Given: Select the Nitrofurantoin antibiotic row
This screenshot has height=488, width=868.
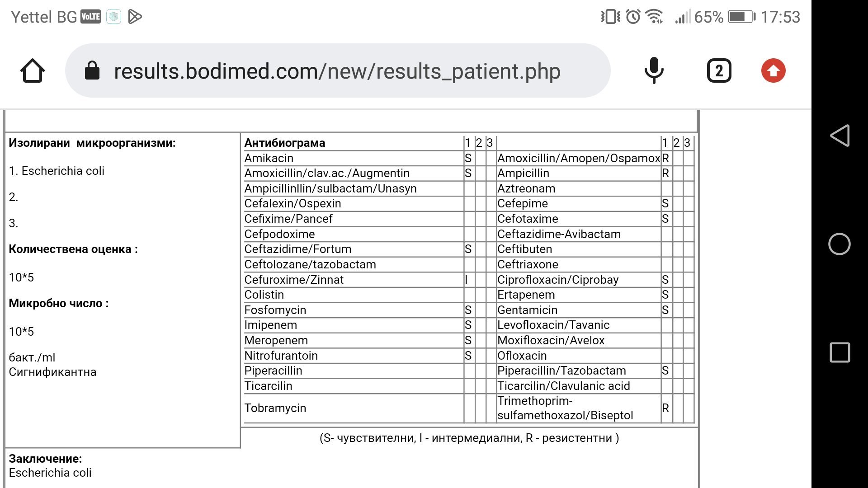Looking at the screenshot, I should click(x=281, y=356).
